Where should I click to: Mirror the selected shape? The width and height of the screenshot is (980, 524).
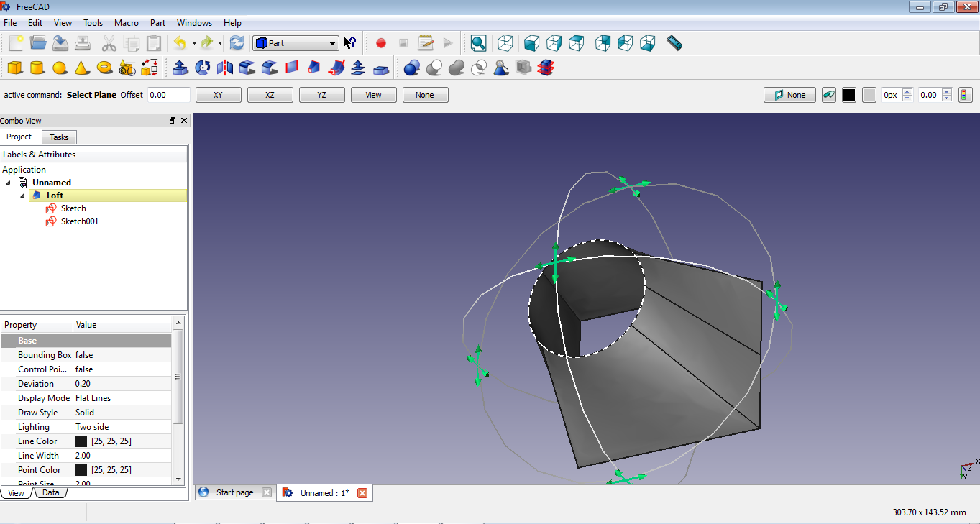click(x=224, y=68)
